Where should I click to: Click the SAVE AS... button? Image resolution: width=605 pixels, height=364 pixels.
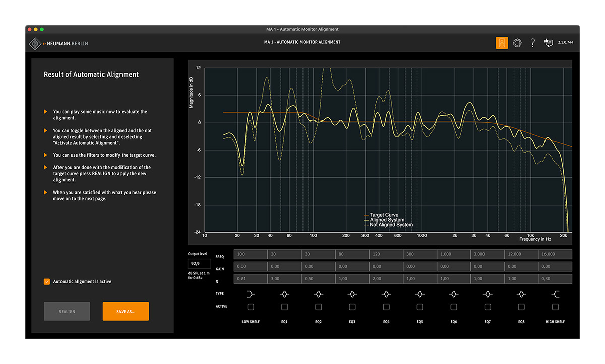[126, 312]
